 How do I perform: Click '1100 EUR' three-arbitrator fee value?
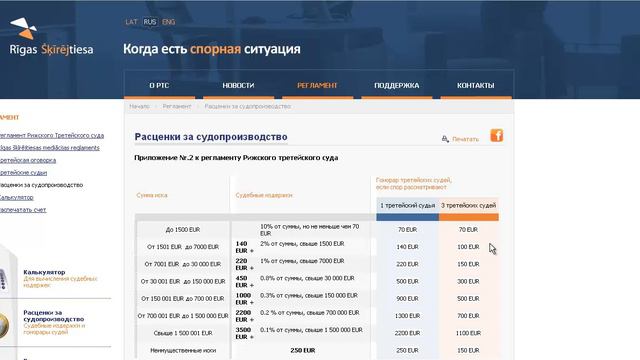(468, 333)
